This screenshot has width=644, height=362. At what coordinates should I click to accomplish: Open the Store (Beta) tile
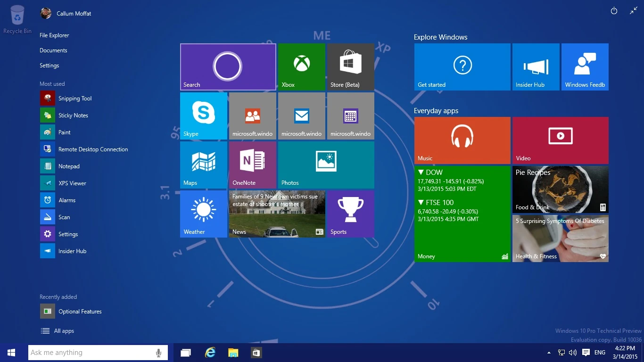tap(350, 67)
